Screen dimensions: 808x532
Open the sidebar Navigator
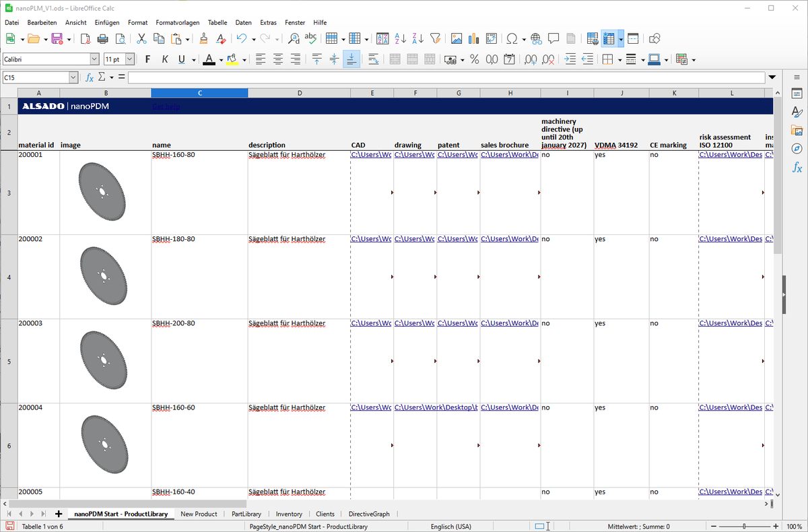[x=797, y=148]
